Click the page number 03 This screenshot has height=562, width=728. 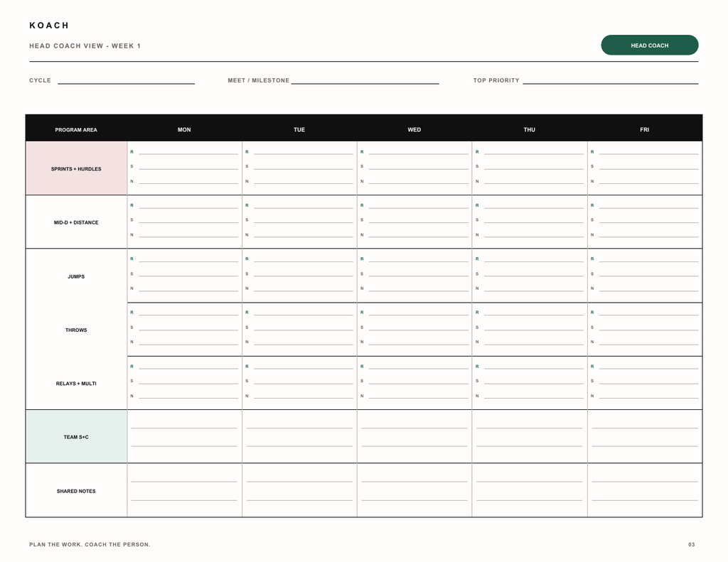click(692, 544)
